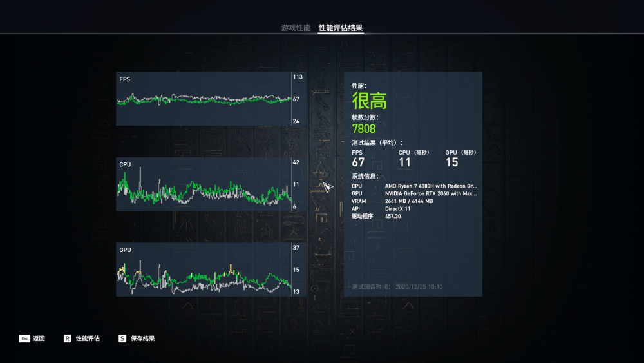
Task: Run 性能评估 benchmark again
Action: [x=88, y=338]
